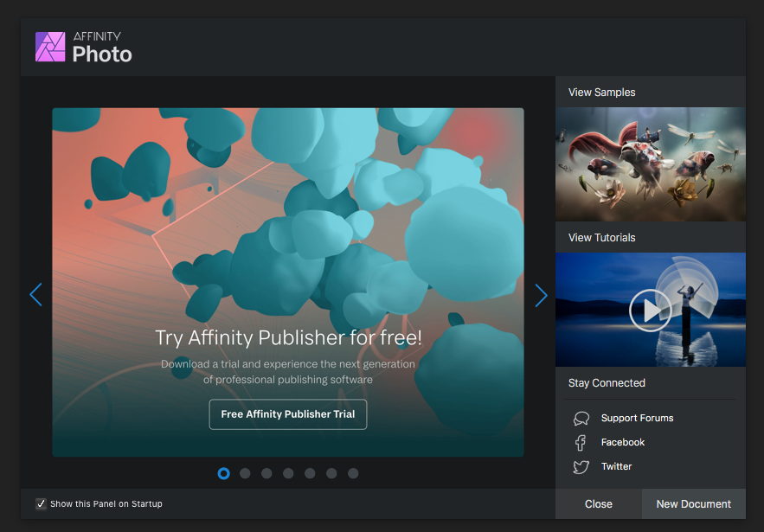Advance carousel with right arrow

pyautogui.click(x=541, y=295)
